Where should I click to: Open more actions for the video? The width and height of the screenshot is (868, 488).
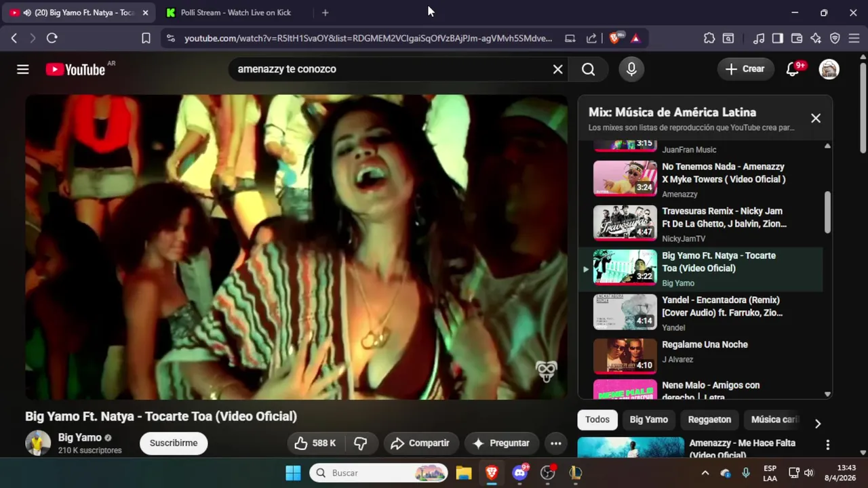pos(555,443)
